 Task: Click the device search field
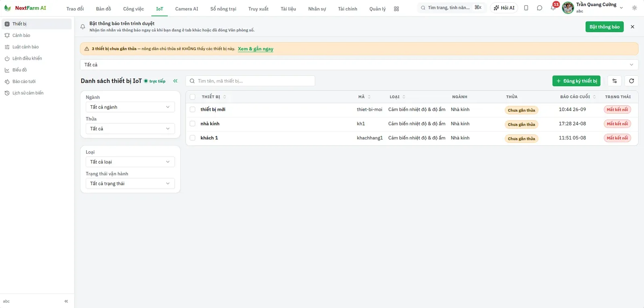click(250, 81)
